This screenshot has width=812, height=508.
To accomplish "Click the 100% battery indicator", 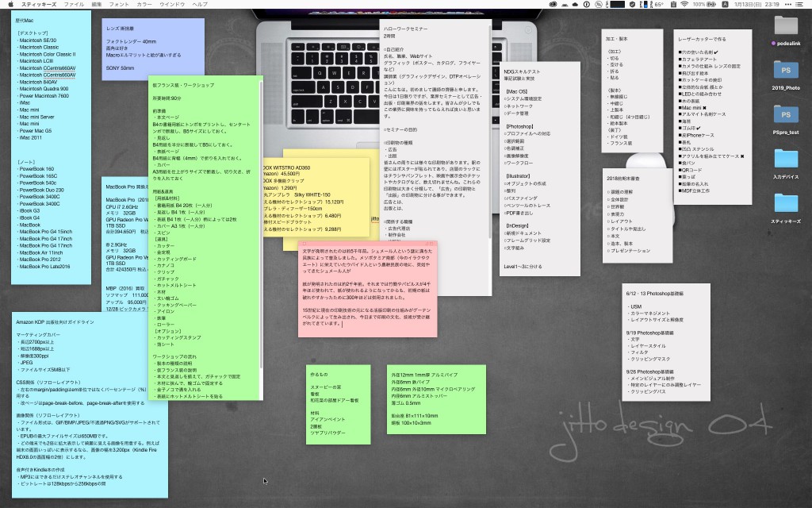I will pos(704,4).
